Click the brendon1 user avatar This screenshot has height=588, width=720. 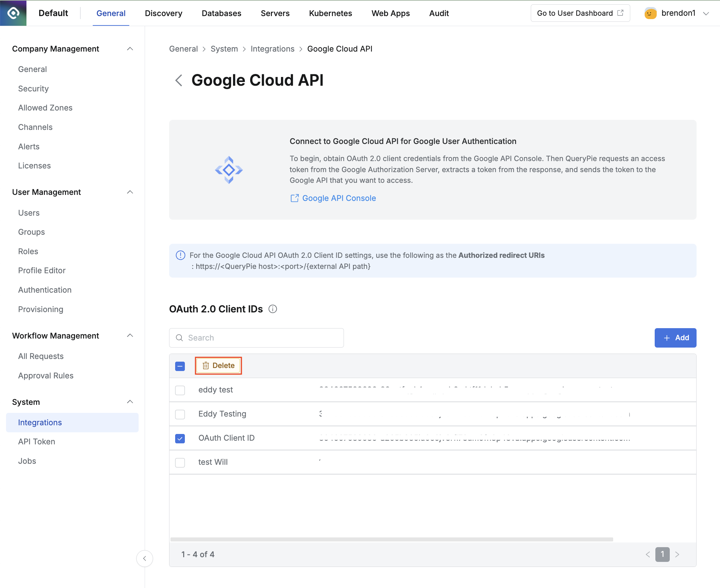tap(650, 13)
